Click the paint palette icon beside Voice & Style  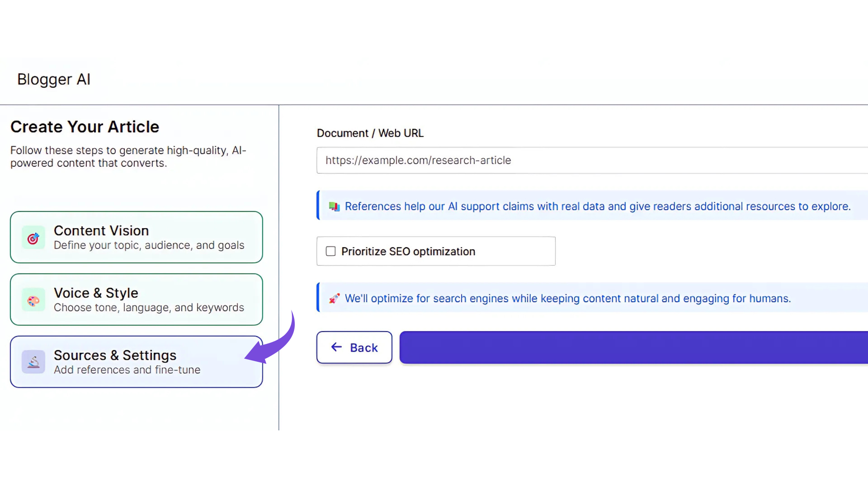coord(33,300)
